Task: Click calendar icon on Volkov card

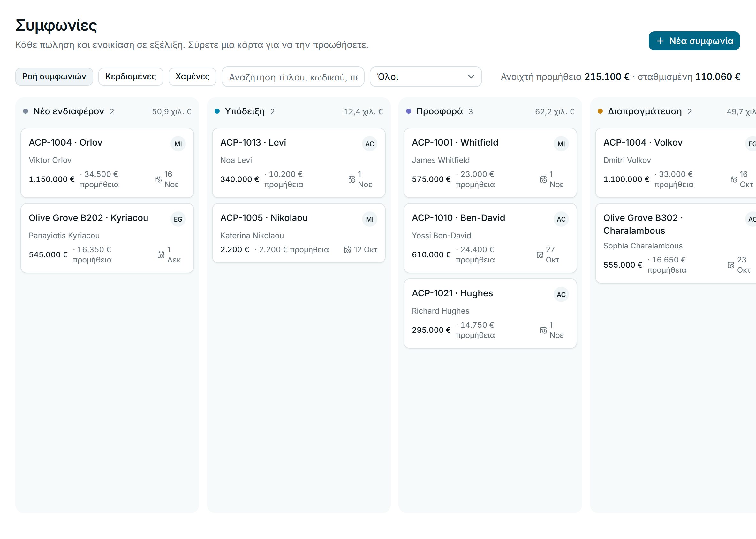Action: pyautogui.click(x=734, y=179)
